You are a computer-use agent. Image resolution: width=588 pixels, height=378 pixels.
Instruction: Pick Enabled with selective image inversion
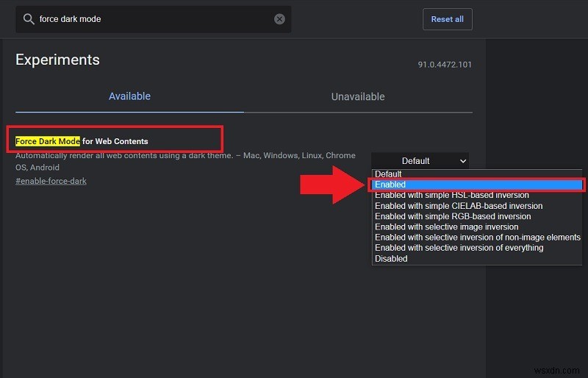pos(446,227)
